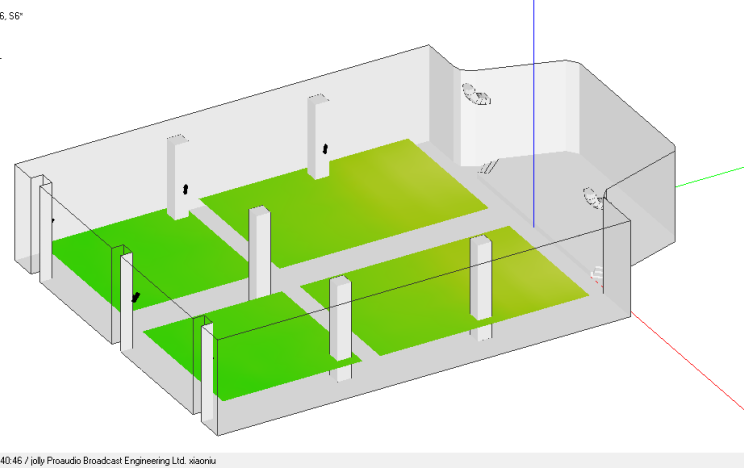Click the loudspeaker at the right wall corner
This screenshot has width=744, height=468.
pyautogui.click(x=594, y=197)
